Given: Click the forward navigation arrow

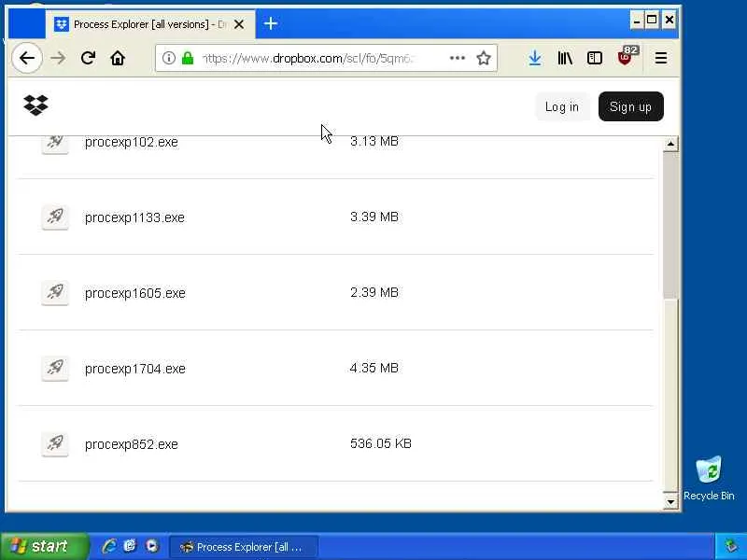Looking at the screenshot, I should coord(58,58).
